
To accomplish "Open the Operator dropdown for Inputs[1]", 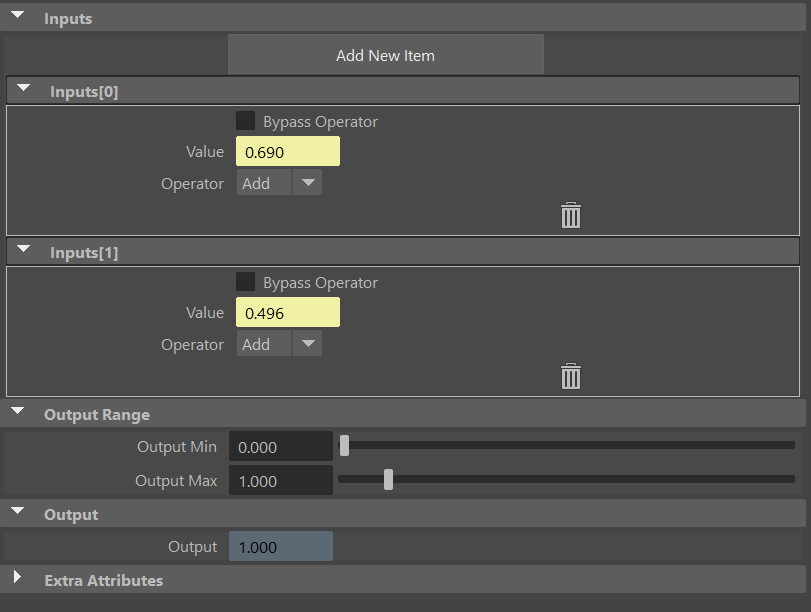I will (x=307, y=344).
